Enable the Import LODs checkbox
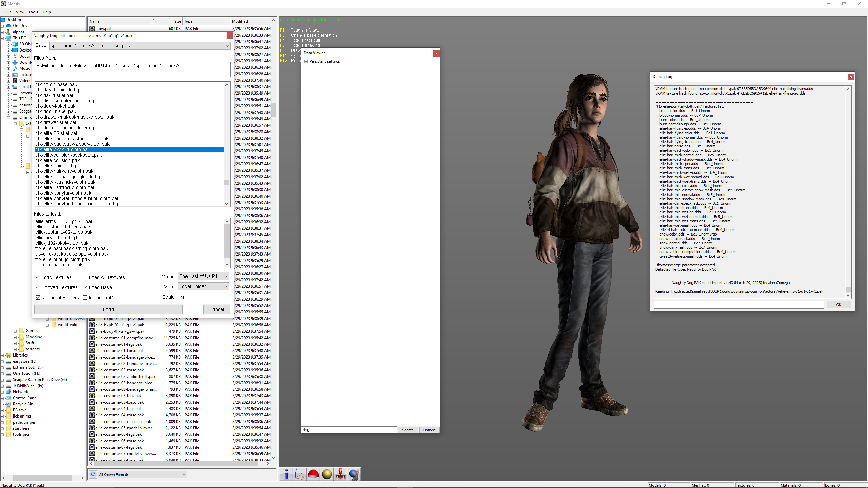Viewport: 868px width, 488px height. [85, 298]
